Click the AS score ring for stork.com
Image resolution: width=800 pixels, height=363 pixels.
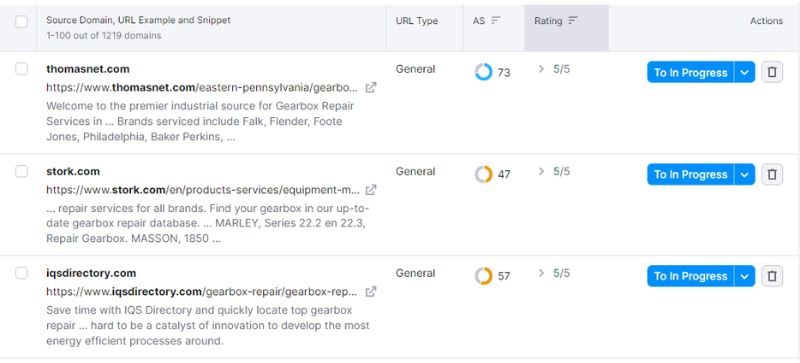pos(483,174)
